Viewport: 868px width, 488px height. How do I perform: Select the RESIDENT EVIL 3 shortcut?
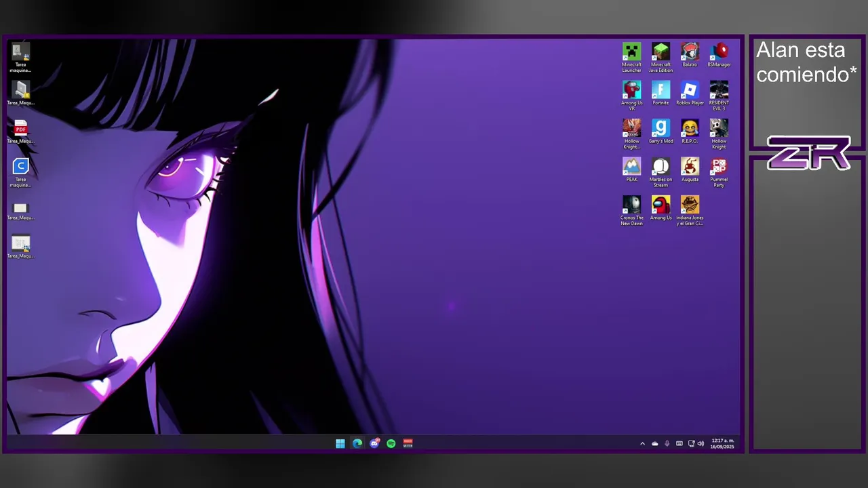(x=719, y=96)
